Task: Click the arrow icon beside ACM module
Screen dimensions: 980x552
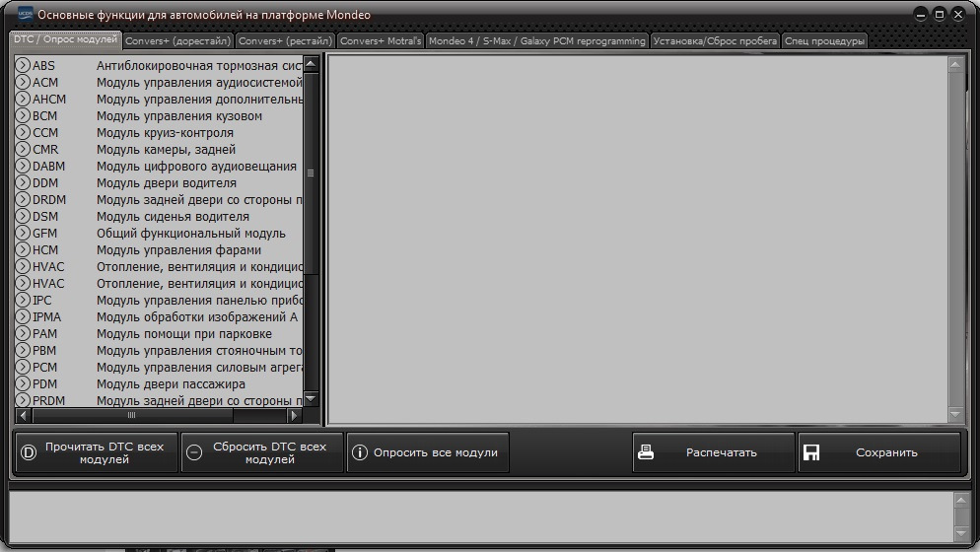Action: click(23, 82)
